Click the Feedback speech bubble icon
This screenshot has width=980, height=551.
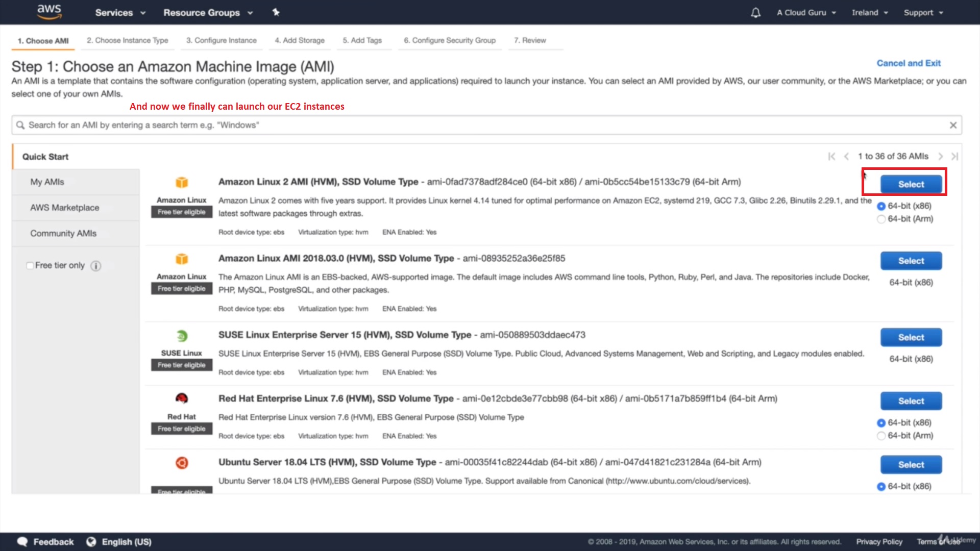point(22,542)
